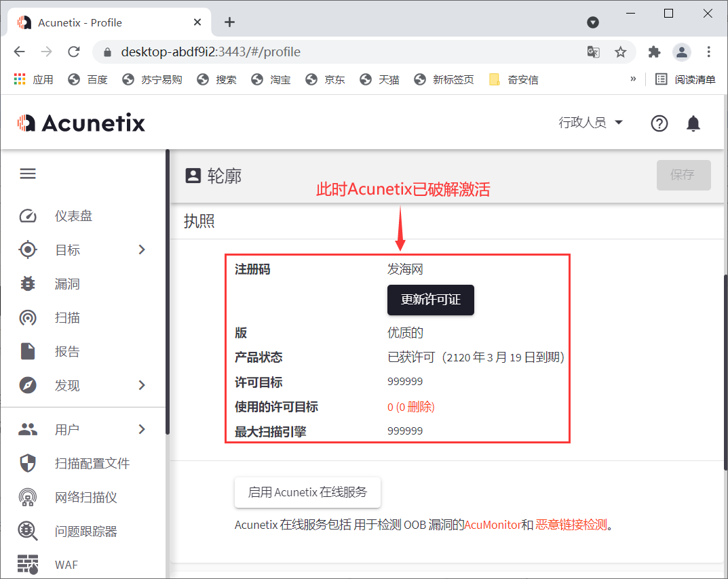Viewport: 728px width, 579px height.
Task: Click the network scanner icon
Action: point(28,498)
